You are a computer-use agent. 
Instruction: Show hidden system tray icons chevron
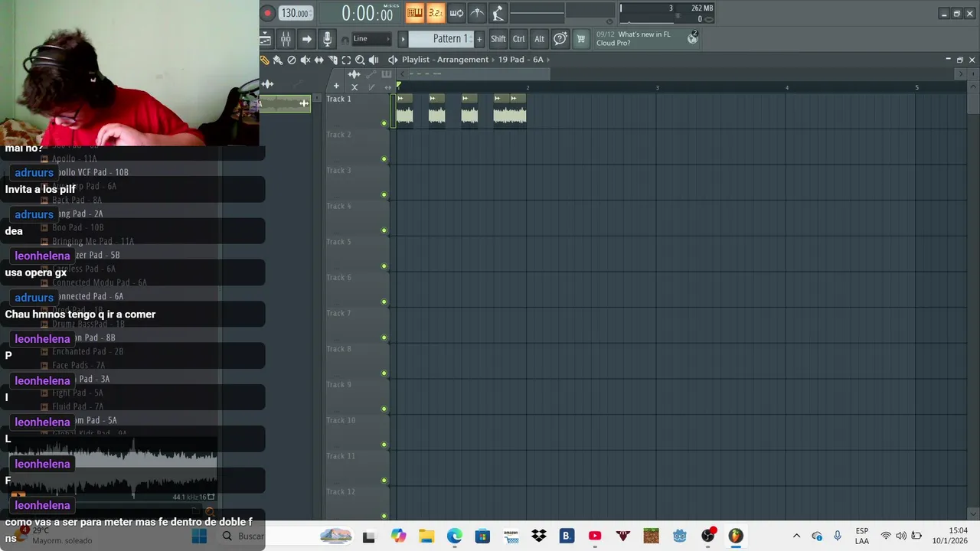[x=796, y=536]
